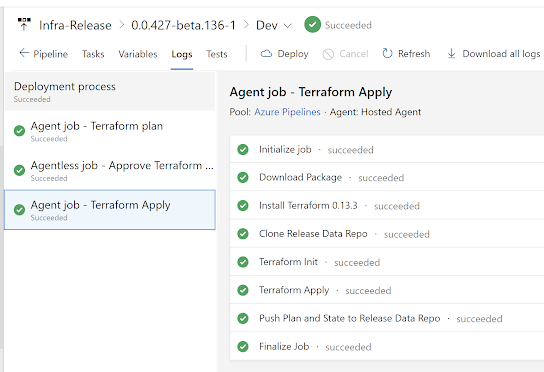The height and width of the screenshot is (372, 544).
Task: Switch to the Tasks tab
Action: [93, 54]
